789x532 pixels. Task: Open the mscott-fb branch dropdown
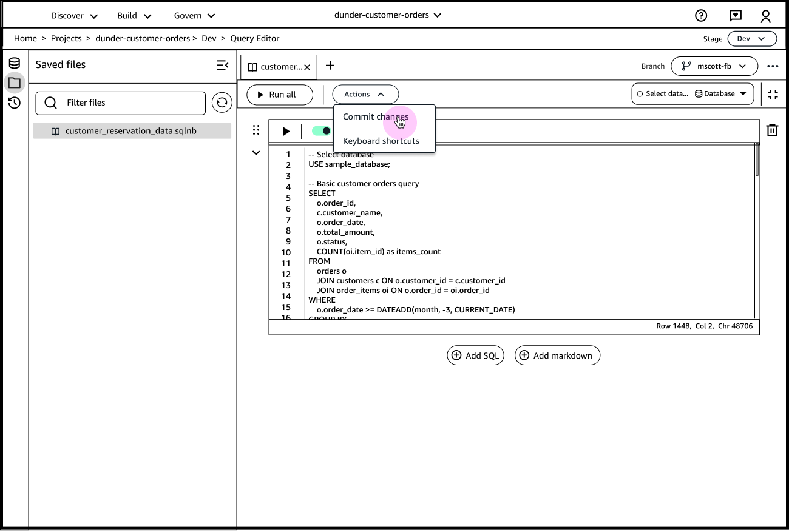tap(714, 66)
